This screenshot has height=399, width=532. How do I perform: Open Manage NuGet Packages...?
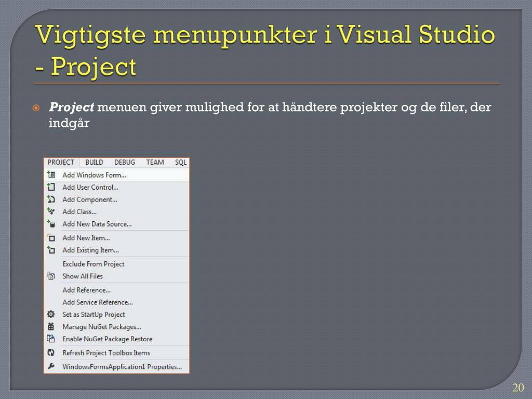[x=117, y=327]
